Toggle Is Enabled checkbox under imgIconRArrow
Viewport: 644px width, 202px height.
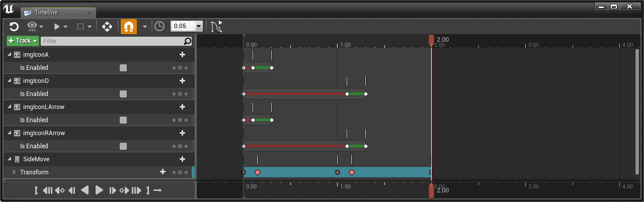123,146
